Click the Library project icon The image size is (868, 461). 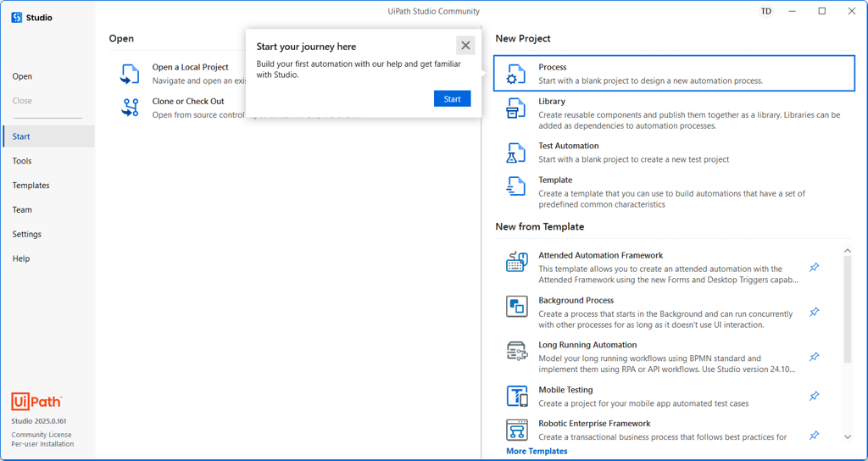516,108
